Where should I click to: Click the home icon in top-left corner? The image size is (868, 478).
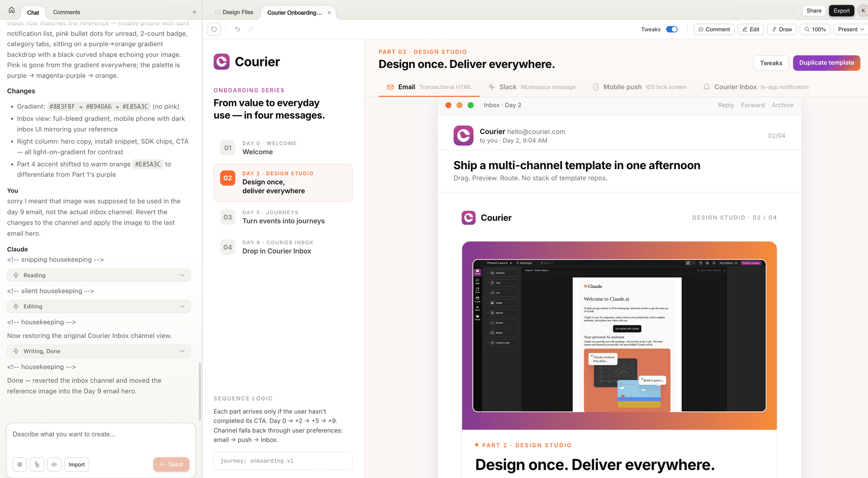(x=11, y=10)
